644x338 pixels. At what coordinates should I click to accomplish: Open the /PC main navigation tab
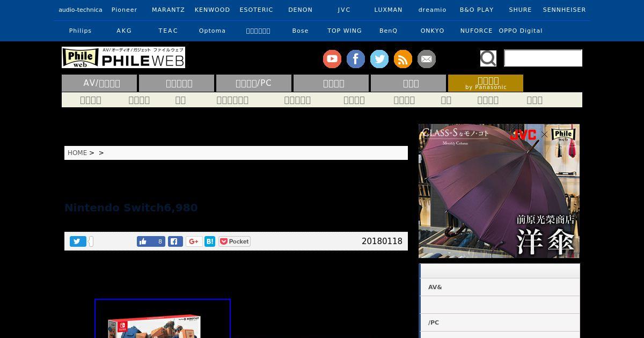point(254,83)
